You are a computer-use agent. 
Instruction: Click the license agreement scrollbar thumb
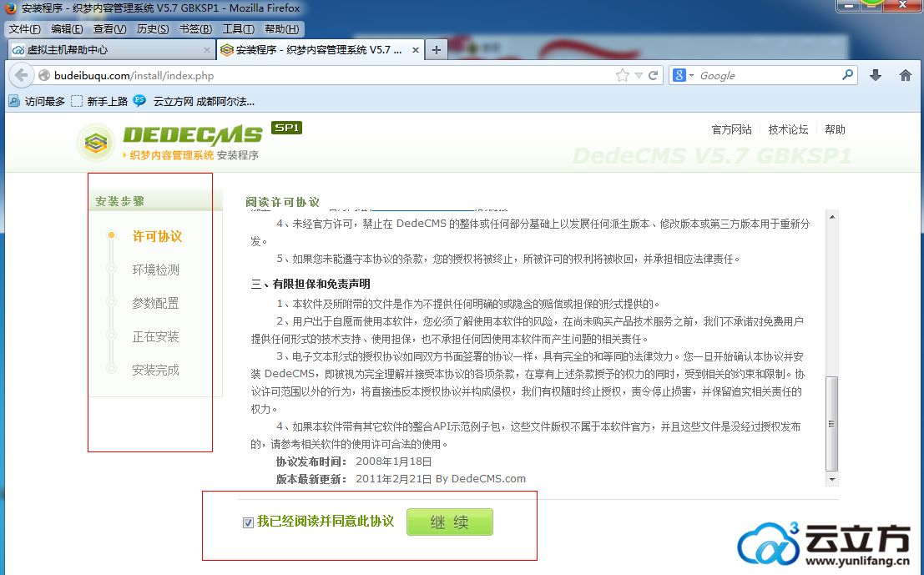tap(831, 424)
